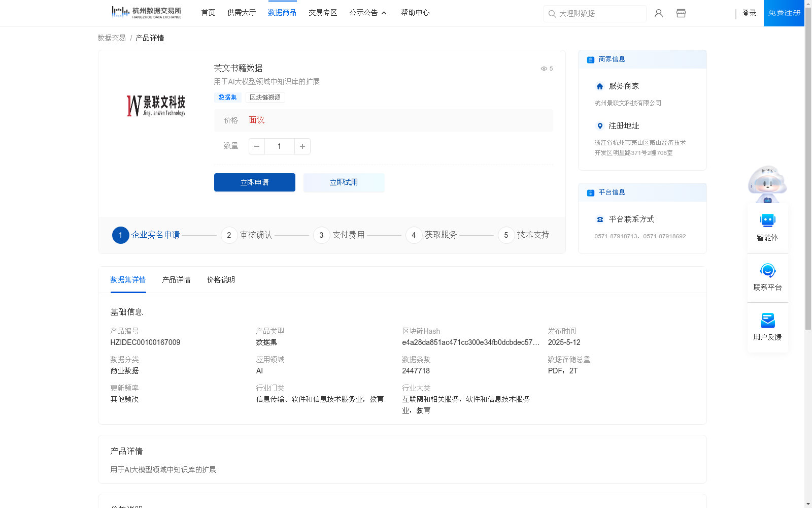812x508 pixels.
Task: Open the shop storefront icon in header
Action: click(x=681, y=13)
